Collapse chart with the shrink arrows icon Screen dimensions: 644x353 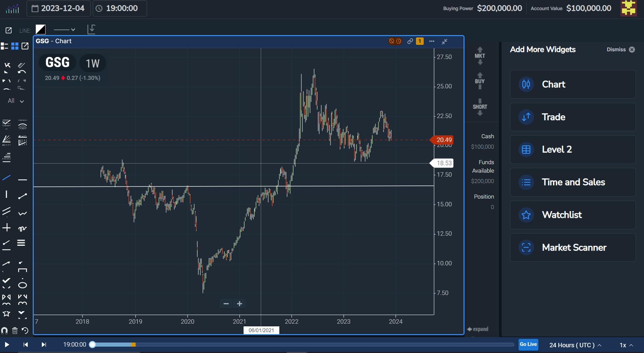point(445,41)
